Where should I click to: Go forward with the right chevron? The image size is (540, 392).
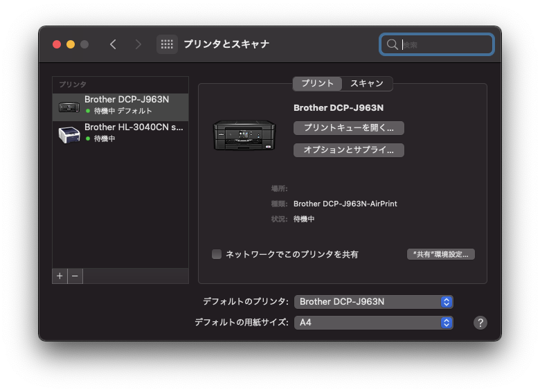[x=138, y=44]
